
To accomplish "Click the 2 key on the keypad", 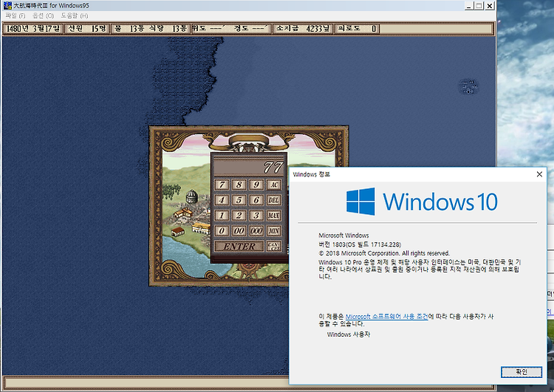I will click(x=239, y=216).
